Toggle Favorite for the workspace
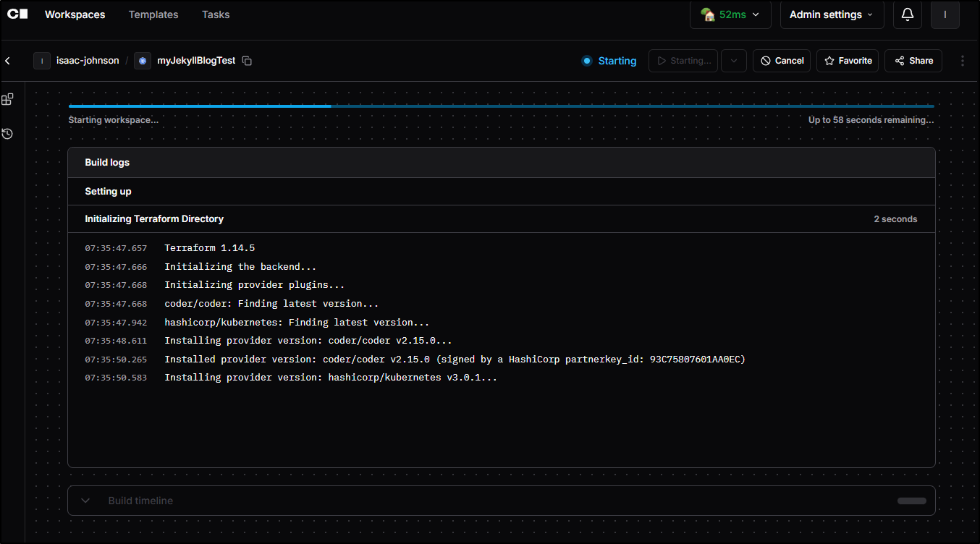 pyautogui.click(x=847, y=61)
